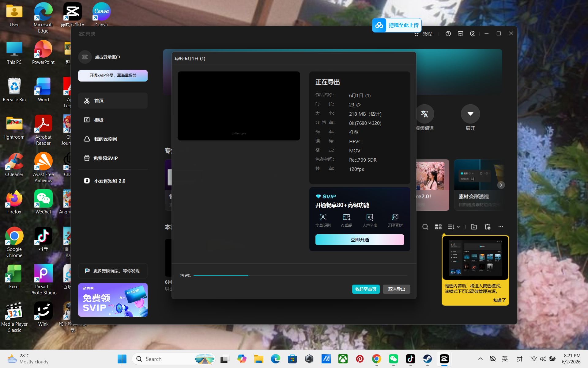Viewport: 588px width, 368px height.
Task: Click the taskbar Search box
Action: 174,359
